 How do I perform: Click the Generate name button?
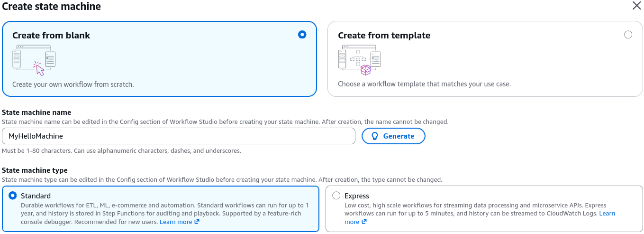(x=393, y=136)
